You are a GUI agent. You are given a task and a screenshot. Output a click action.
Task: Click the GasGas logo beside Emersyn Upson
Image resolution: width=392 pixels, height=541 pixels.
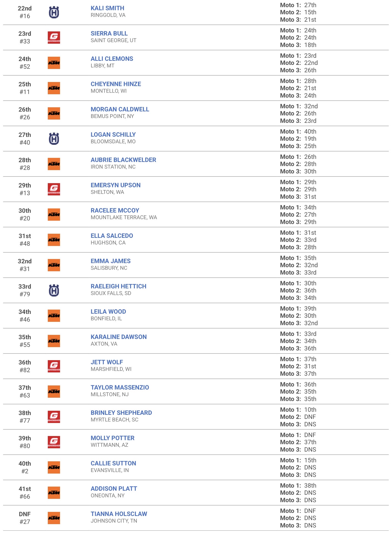pyautogui.click(x=54, y=189)
